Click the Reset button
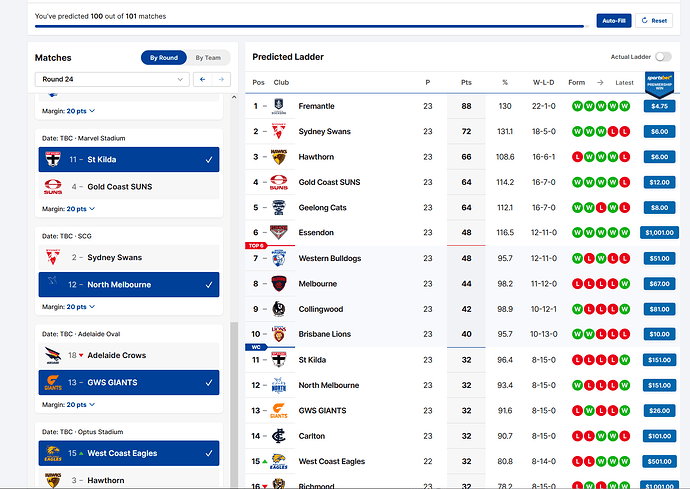 654,21
